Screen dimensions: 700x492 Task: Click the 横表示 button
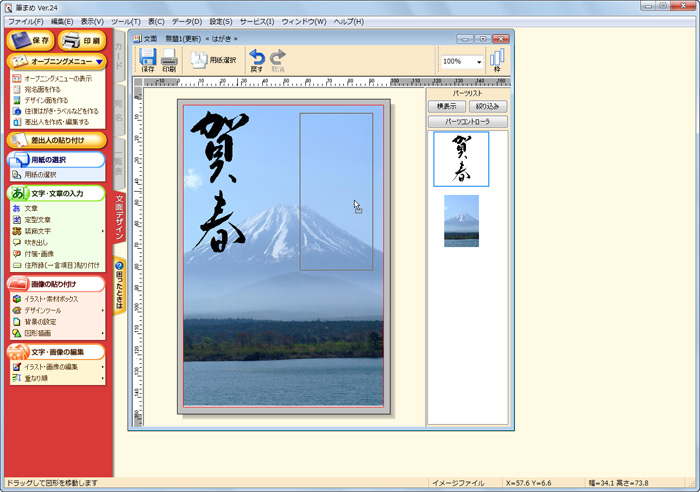pos(447,106)
